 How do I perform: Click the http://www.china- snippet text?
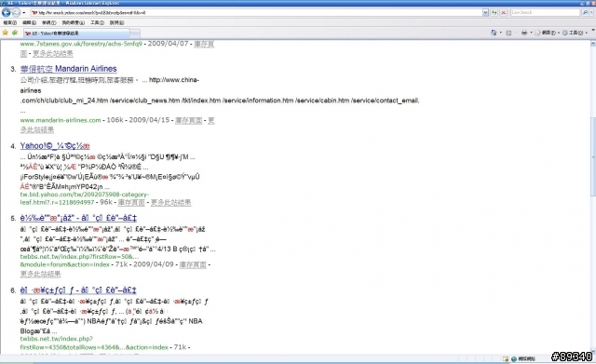[174, 80]
